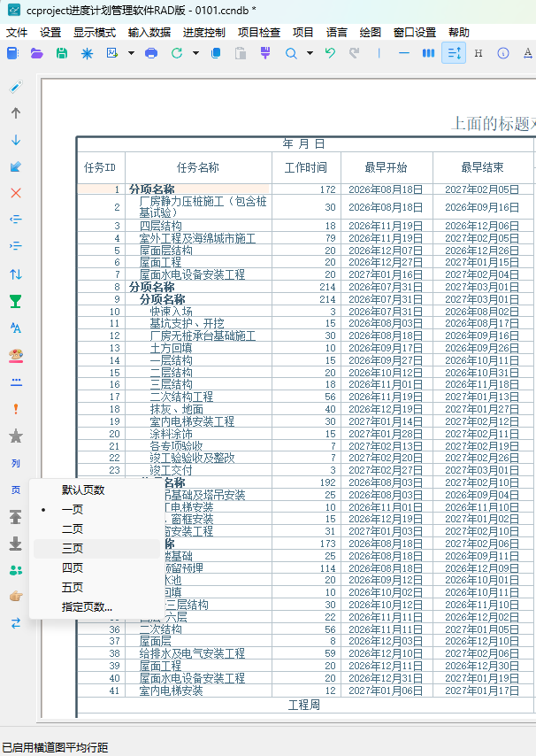Select 三页 in the page menu
This screenshot has width=536, height=756.
(x=96, y=549)
